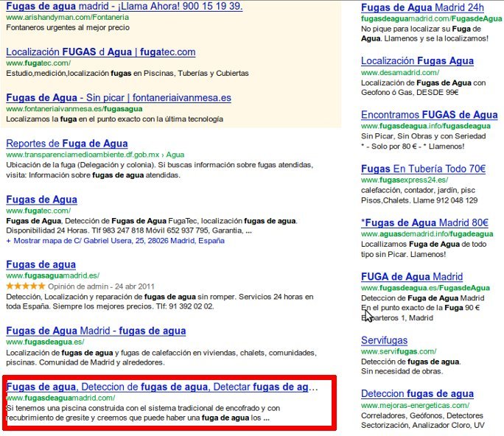Screen dimensions: 504x436
Task: Click the www.fugasexpress24.es/ URL
Action: (405, 180)
